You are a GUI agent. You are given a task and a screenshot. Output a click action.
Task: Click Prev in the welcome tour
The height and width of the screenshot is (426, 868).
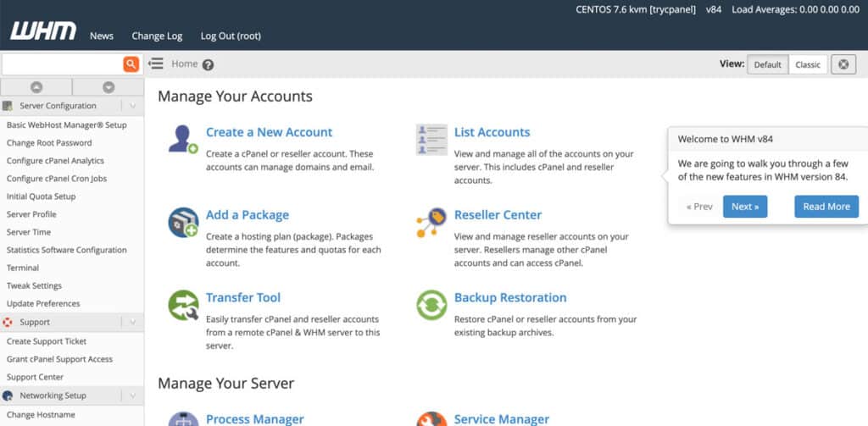pos(699,207)
